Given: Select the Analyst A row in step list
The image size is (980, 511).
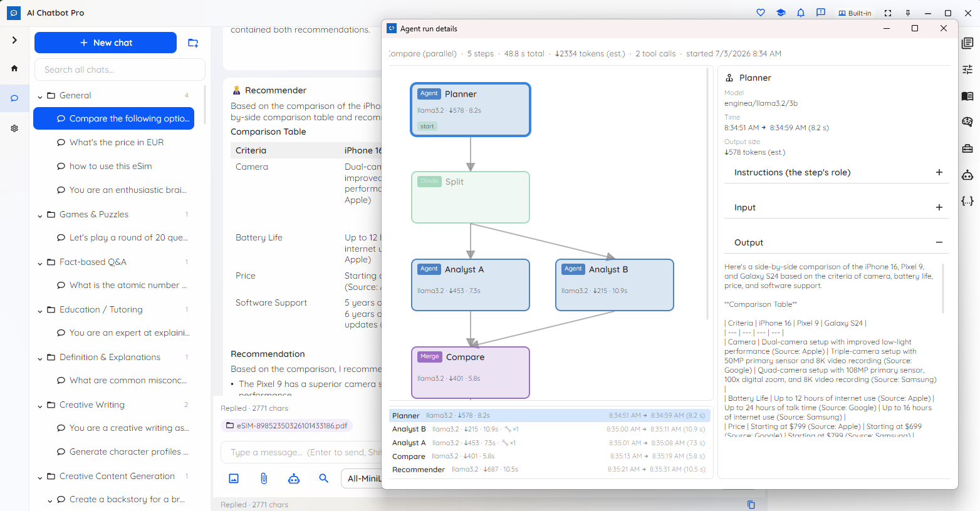Looking at the screenshot, I should click(x=550, y=443).
